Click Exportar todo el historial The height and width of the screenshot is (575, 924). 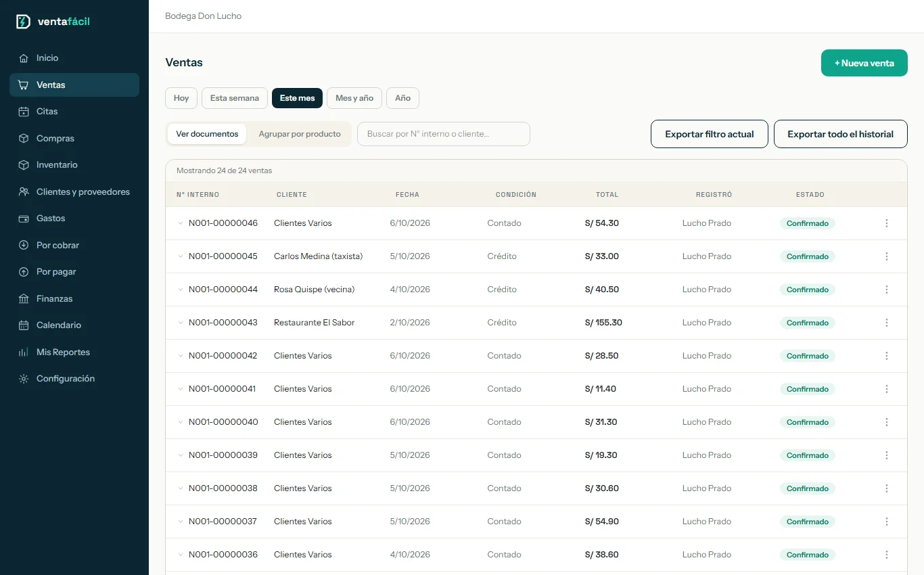click(x=841, y=134)
